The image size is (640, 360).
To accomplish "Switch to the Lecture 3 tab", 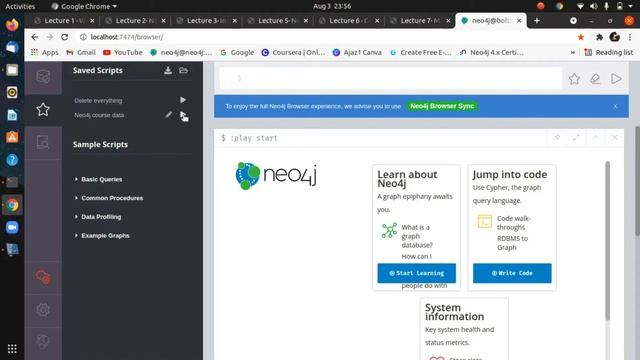I will pyautogui.click(x=206, y=20).
